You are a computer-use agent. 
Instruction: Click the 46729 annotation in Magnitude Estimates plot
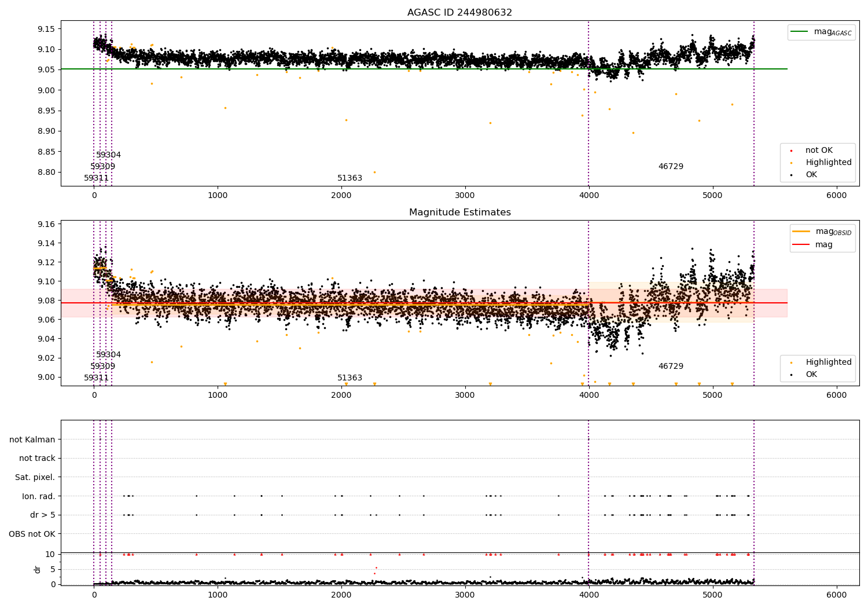[671, 367]
